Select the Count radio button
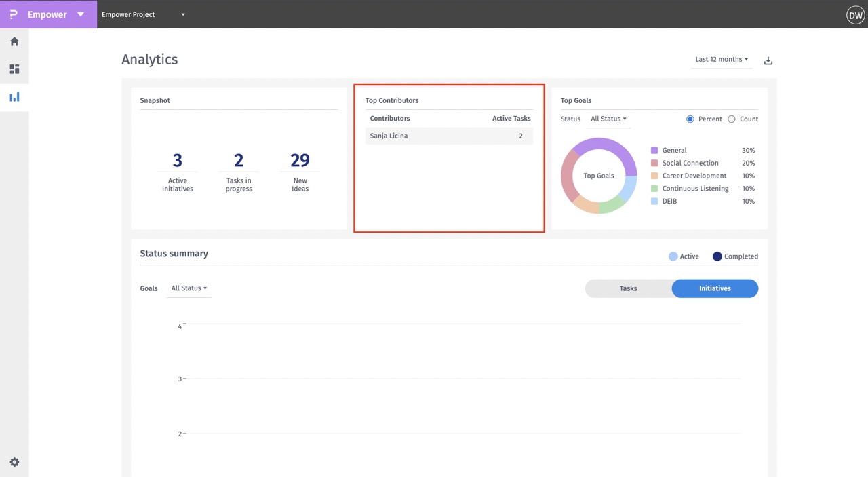 (731, 119)
